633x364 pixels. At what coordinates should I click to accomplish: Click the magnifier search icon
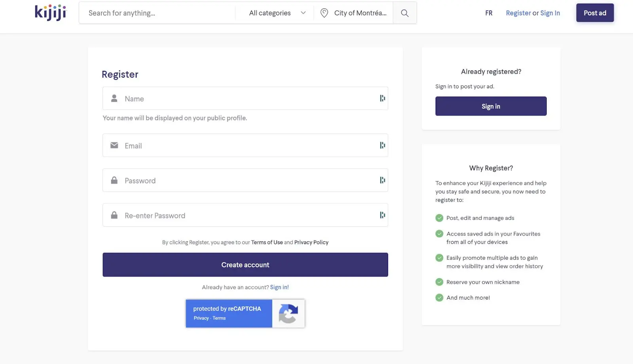[404, 13]
